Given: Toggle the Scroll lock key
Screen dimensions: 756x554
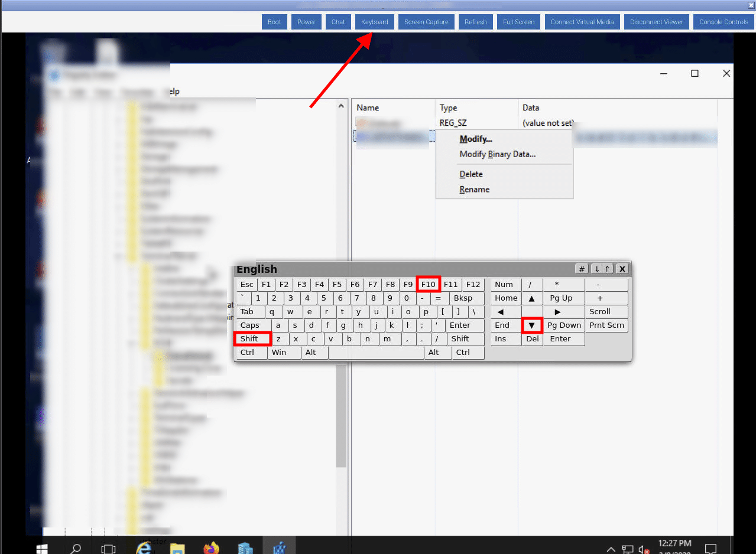Looking at the screenshot, I should click(x=599, y=312).
